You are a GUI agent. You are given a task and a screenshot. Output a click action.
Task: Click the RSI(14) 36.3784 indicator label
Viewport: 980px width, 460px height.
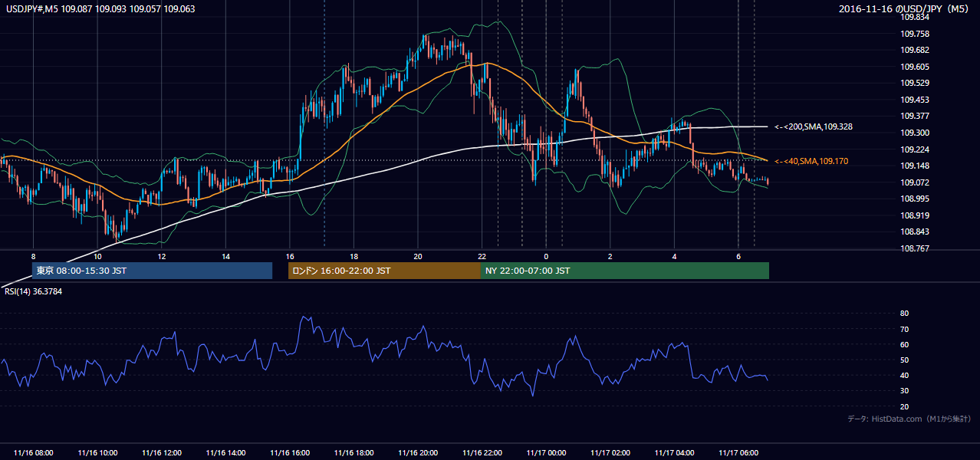(x=35, y=291)
